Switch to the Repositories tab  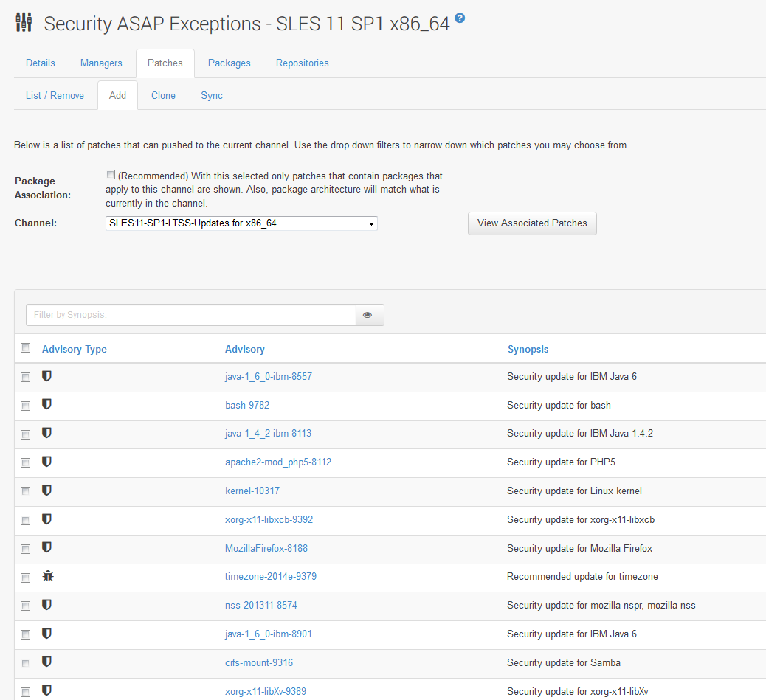302,63
